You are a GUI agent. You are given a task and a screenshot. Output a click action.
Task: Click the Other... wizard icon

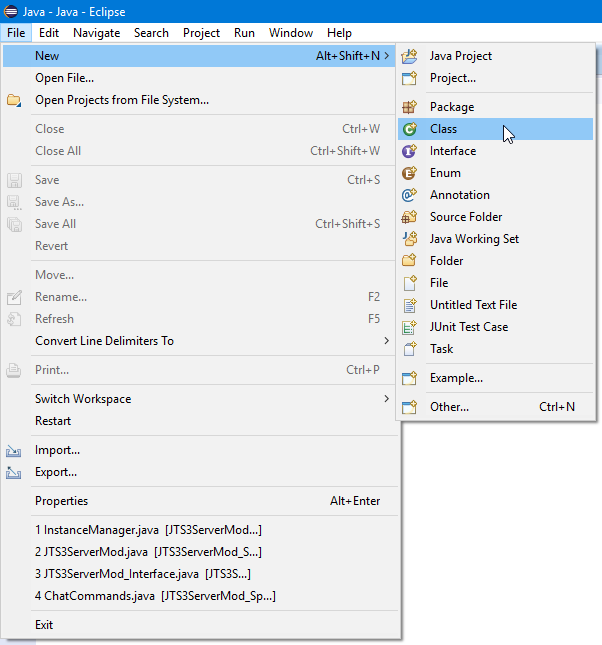point(409,407)
